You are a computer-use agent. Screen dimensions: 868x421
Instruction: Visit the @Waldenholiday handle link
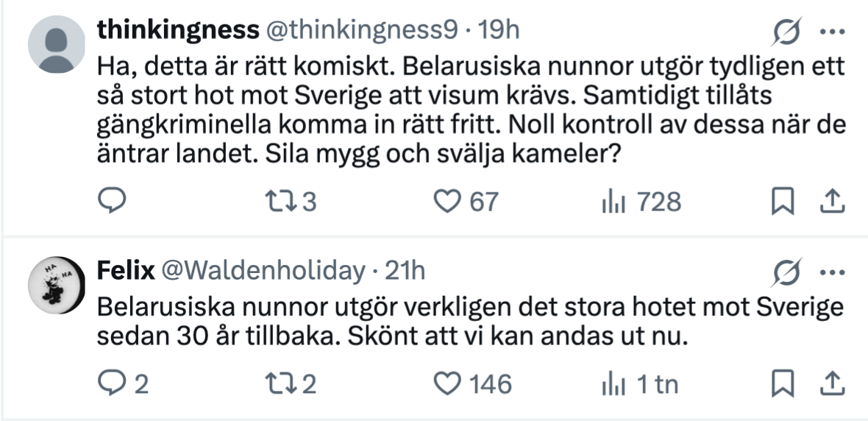click(263, 271)
